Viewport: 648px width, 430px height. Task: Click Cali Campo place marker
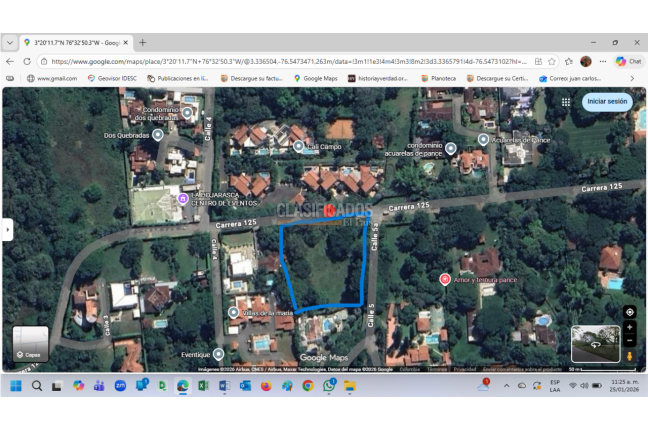298,146
